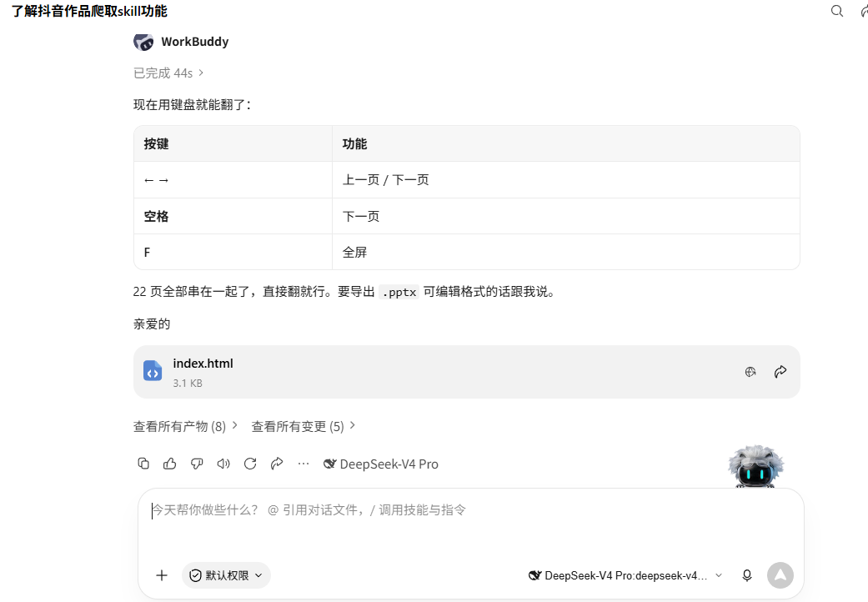The image size is (868, 602).
Task: Open the 默认权限 permissions dropdown
Action: [x=226, y=575]
